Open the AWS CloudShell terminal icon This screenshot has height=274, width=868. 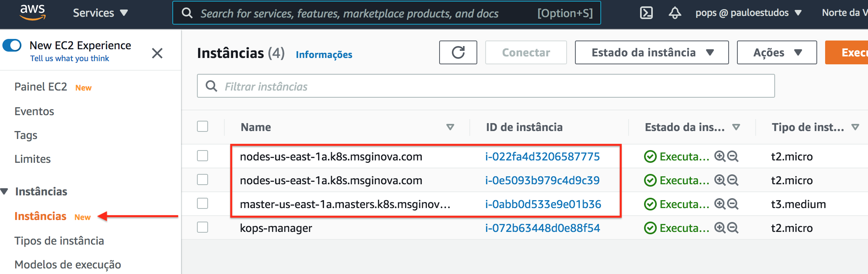coord(646,13)
